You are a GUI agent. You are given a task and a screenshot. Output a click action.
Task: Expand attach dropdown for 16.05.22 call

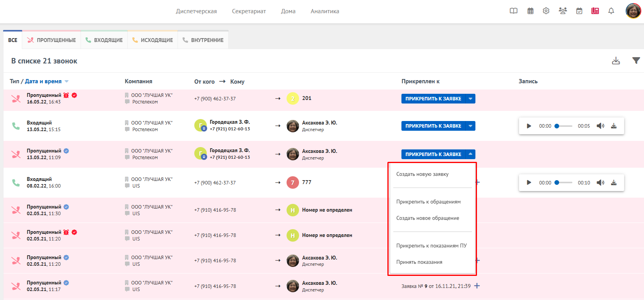(x=470, y=99)
